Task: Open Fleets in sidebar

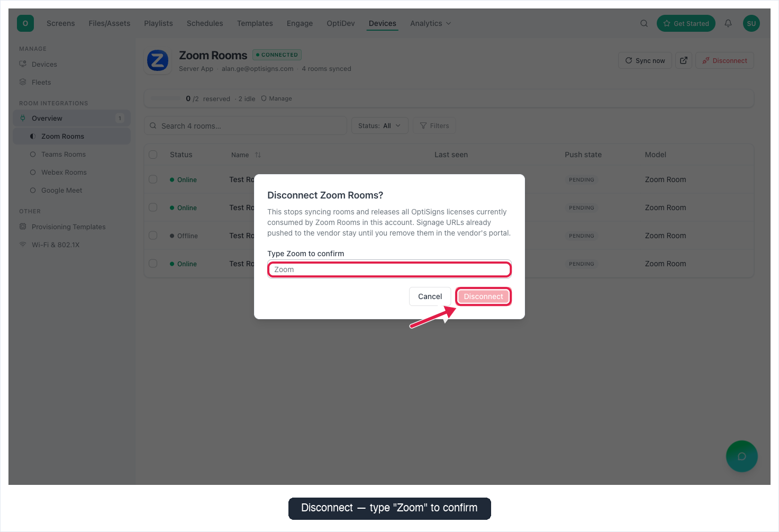Action: tap(71, 83)
